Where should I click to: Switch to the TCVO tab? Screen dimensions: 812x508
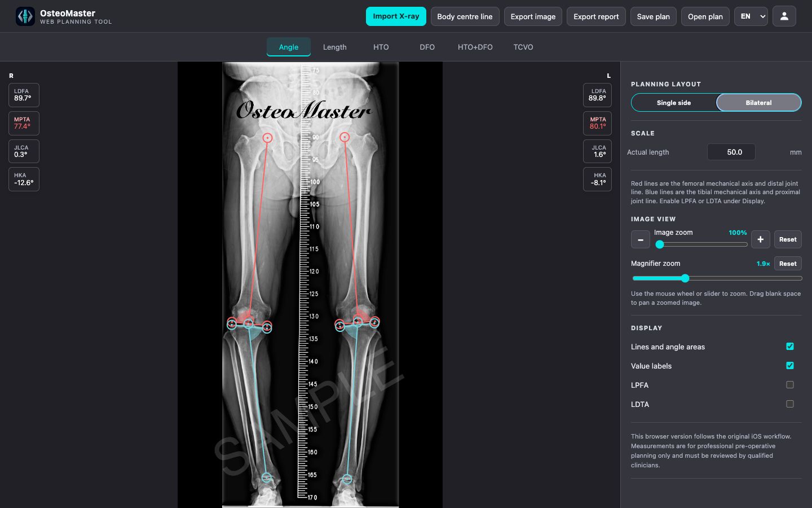pyautogui.click(x=523, y=47)
